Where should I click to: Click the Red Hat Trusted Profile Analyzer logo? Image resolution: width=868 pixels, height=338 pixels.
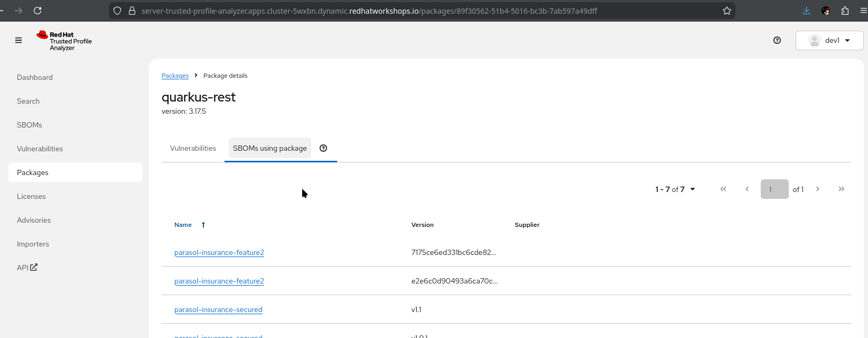64,41
